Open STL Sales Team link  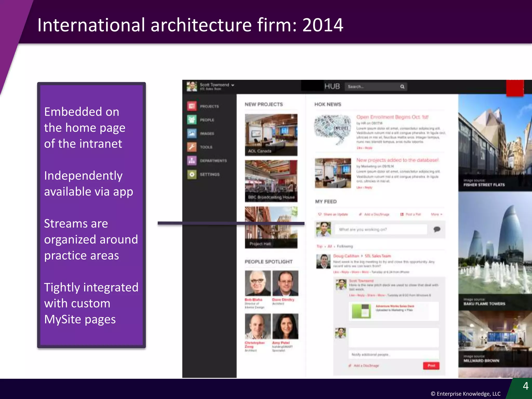[378, 256]
